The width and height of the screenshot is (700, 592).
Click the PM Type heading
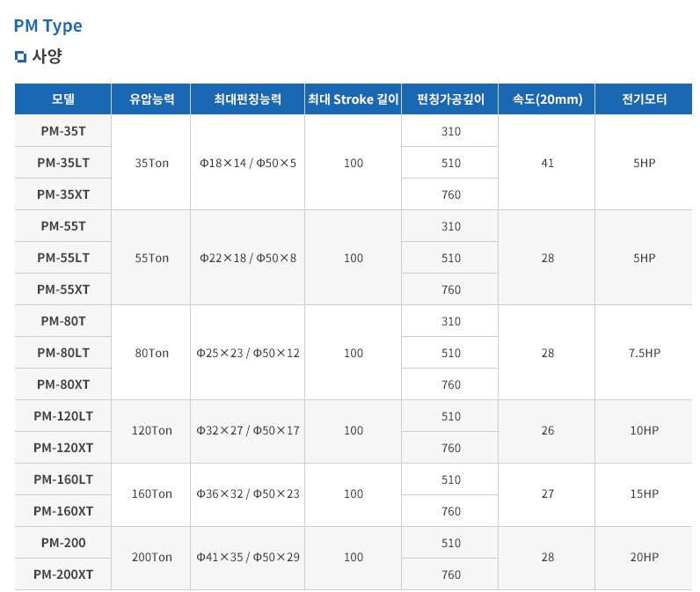click(48, 26)
